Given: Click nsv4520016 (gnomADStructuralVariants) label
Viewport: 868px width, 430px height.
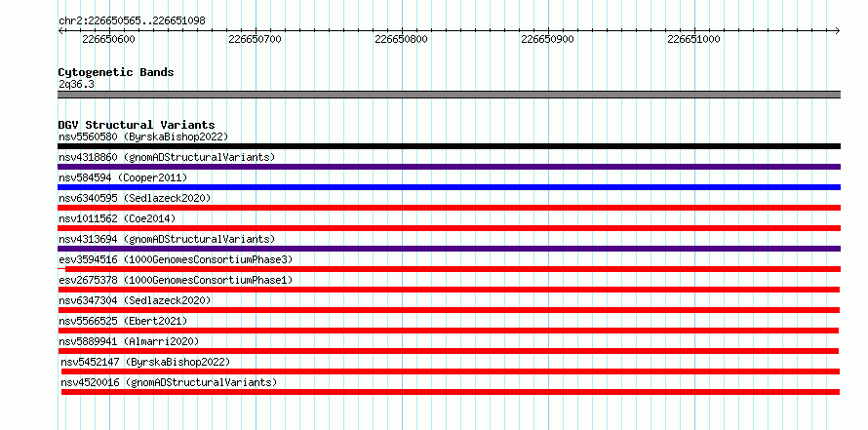Looking at the screenshot, I should click(169, 382).
